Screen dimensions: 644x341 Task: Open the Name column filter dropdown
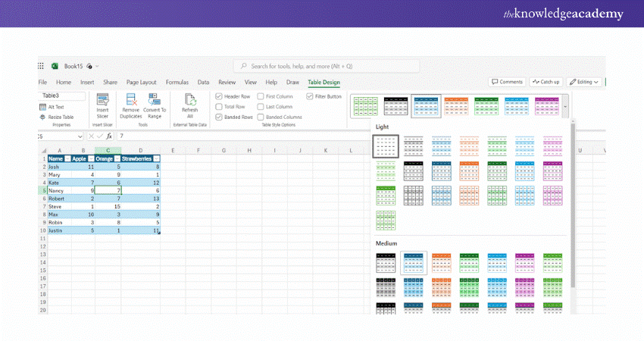(x=67, y=158)
